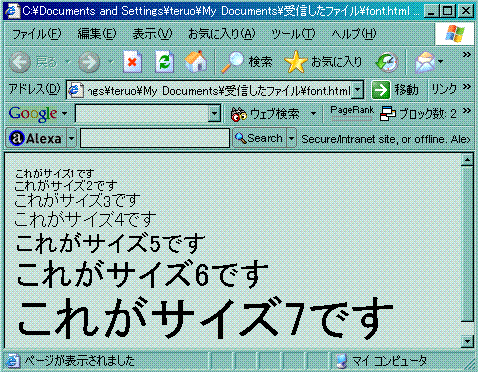Open the Mail envelope icon

coord(424,62)
